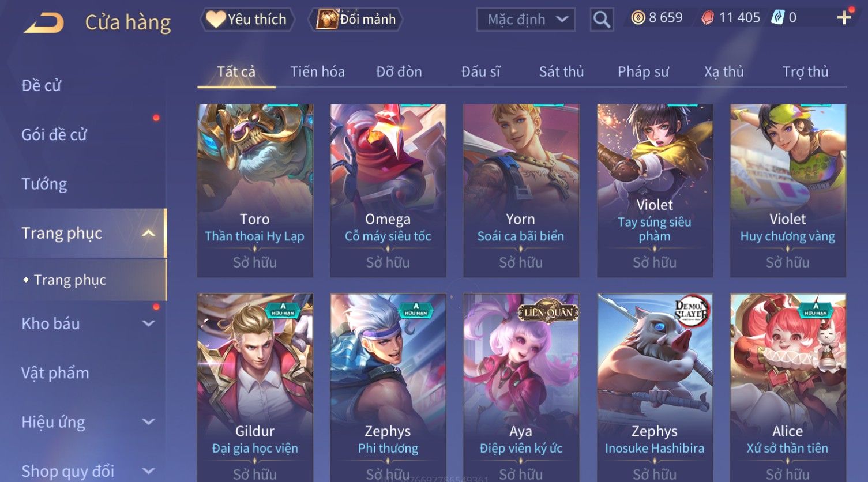The image size is (868, 482).
Task: Open the search magnifier icon
Action: pyautogui.click(x=602, y=20)
